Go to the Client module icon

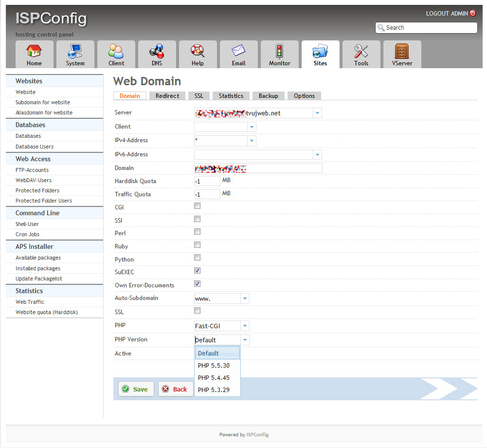[x=116, y=51]
